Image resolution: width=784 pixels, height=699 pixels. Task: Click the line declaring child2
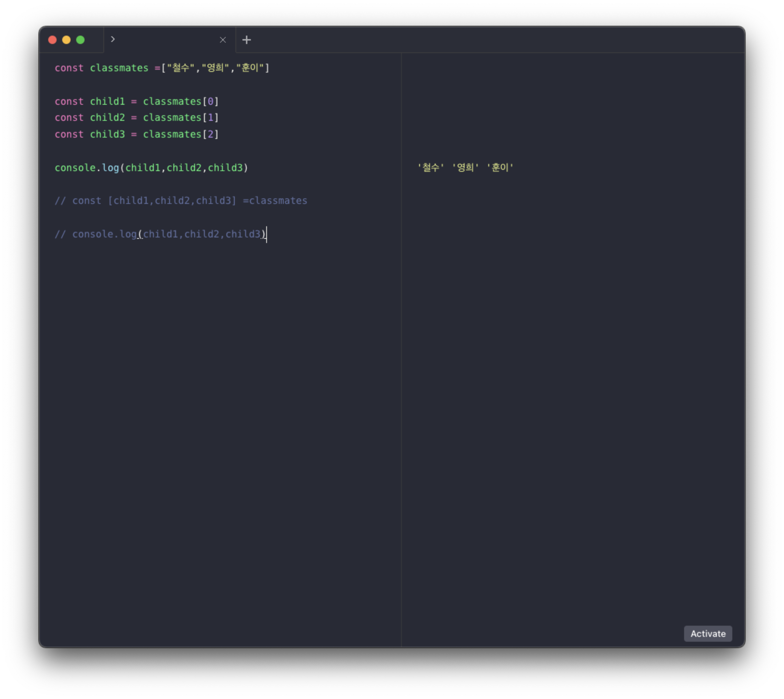[x=136, y=118]
